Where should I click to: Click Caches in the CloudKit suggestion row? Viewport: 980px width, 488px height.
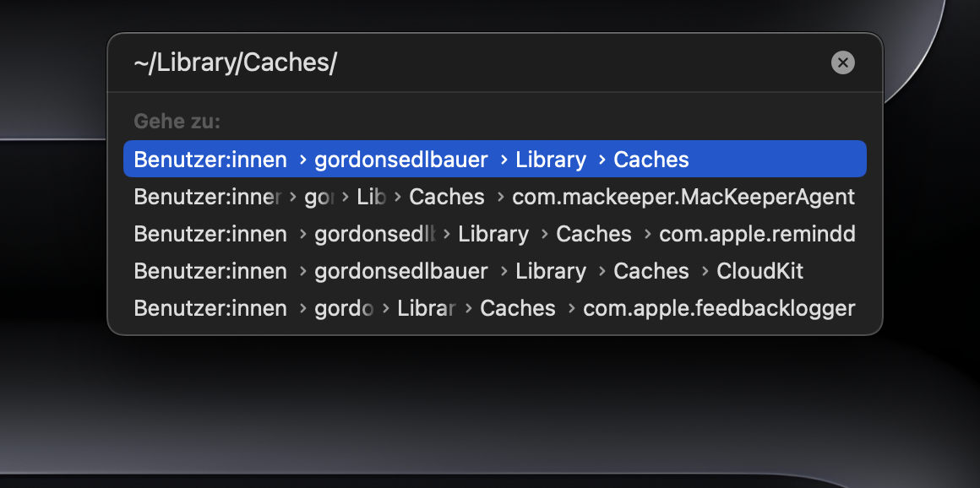(651, 271)
